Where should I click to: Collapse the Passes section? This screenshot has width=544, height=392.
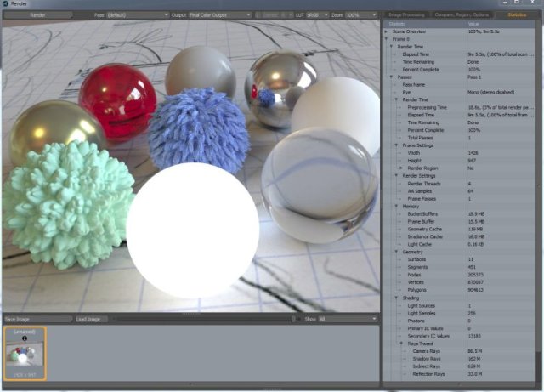coord(391,77)
